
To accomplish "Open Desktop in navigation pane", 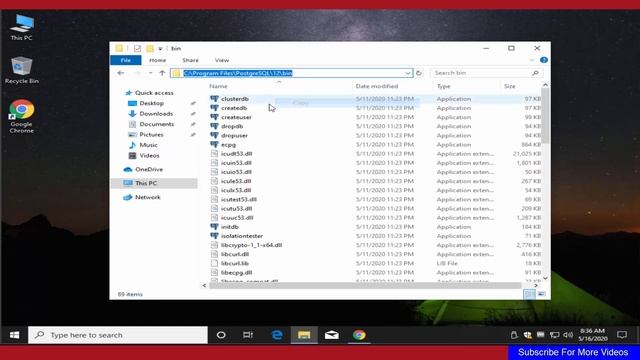I will (x=151, y=103).
